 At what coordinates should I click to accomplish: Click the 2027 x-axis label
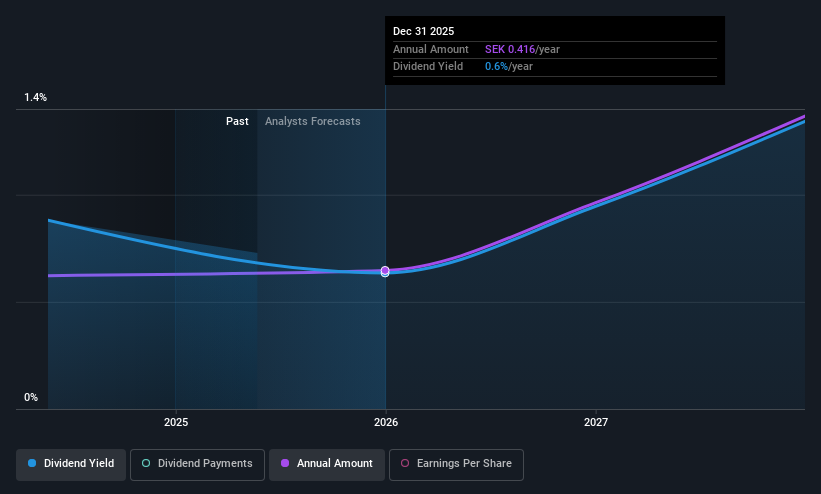pyautogui.click(x=596, y=422)
